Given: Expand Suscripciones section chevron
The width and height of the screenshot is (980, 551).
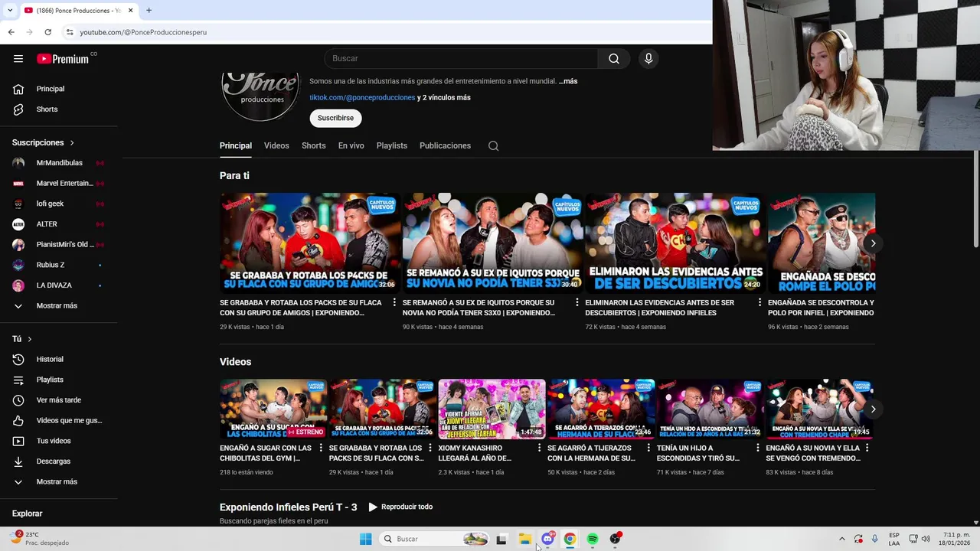Looking at the screenshot, I should (73, 143).
